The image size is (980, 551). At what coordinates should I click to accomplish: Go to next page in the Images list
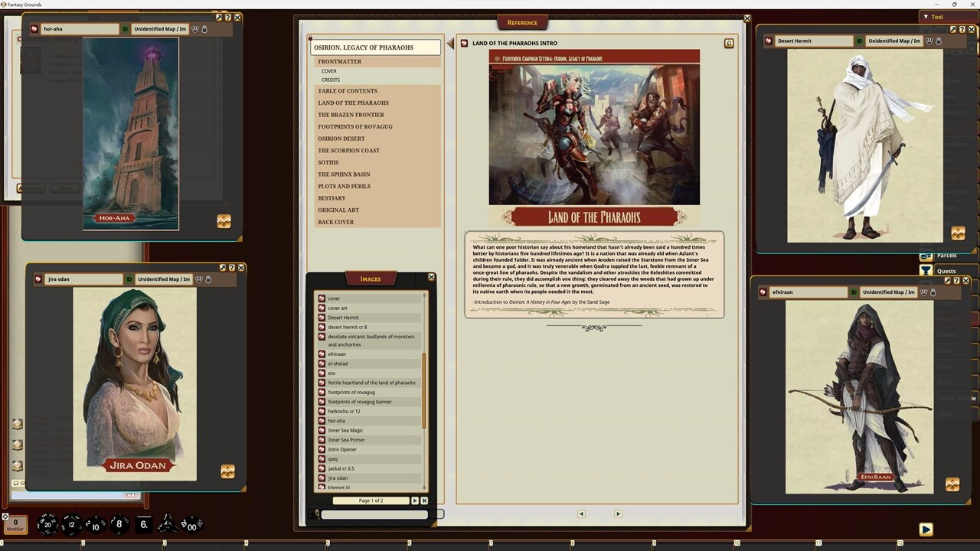pos(415,500)
